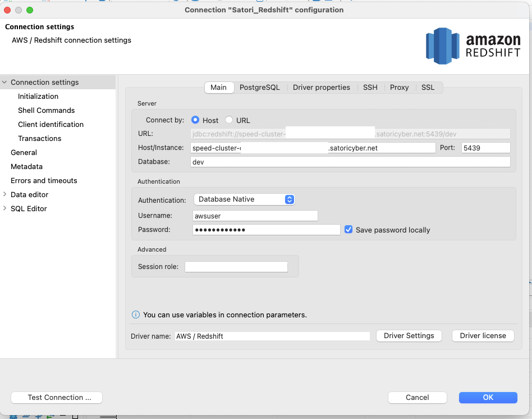The image size is (532, 419).
Task: Open the Errors and timeouts page
Action: [44, 180]
